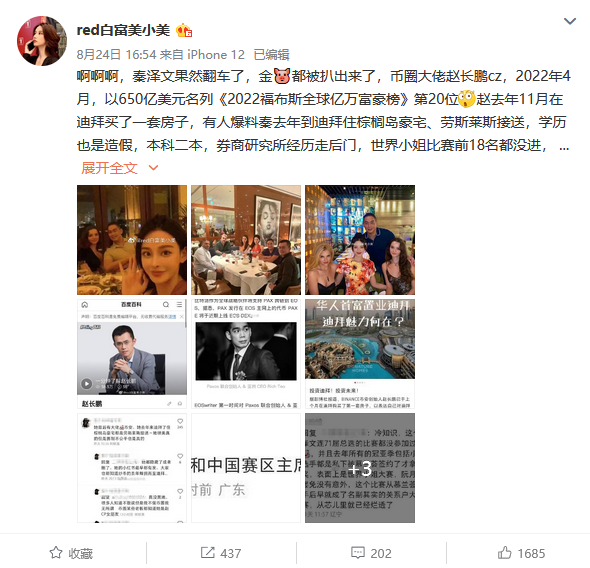Open the post options chevron menu
Viewport: 590px width, 568px height.
pos(570,21)
